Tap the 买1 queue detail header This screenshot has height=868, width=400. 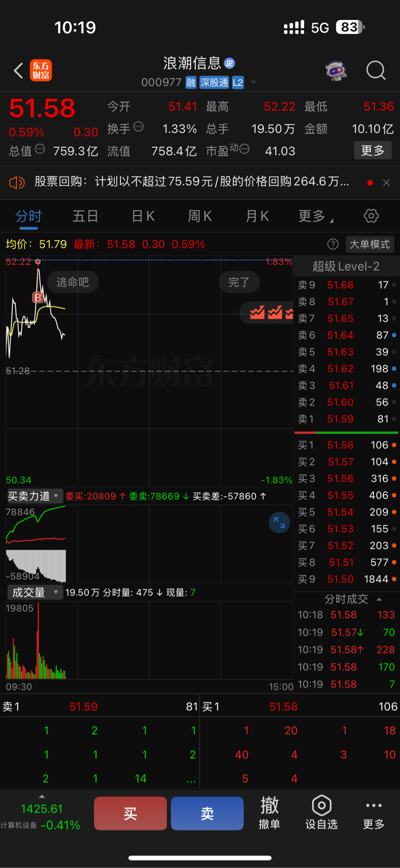pyautogui.click(x=300, y=706)
